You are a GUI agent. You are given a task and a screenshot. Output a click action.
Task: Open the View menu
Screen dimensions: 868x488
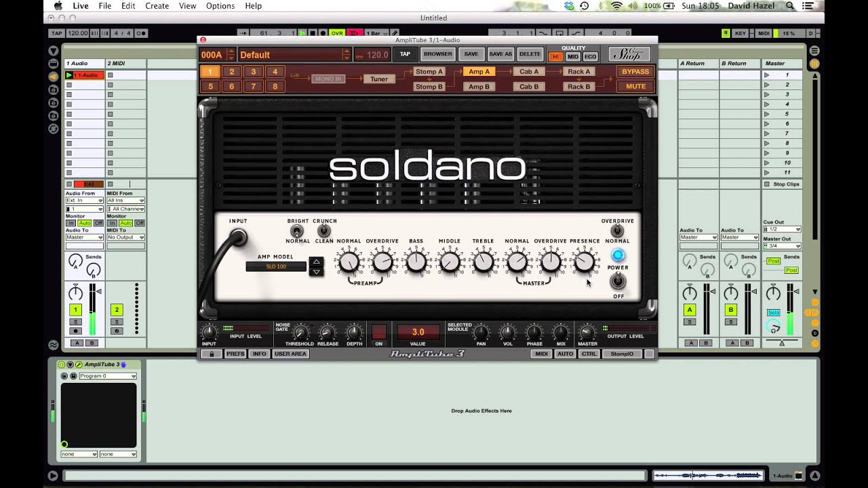(x=187, y=5)
